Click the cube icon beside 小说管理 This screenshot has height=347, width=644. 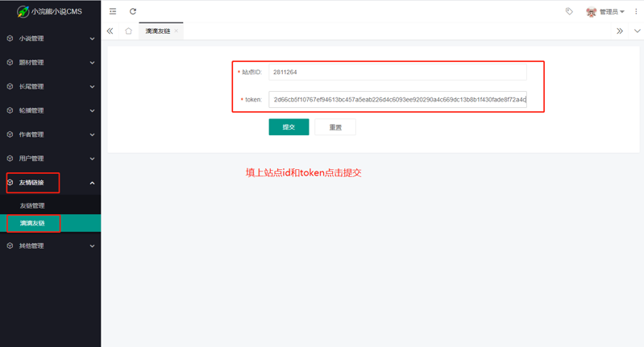tap(10, 38)
